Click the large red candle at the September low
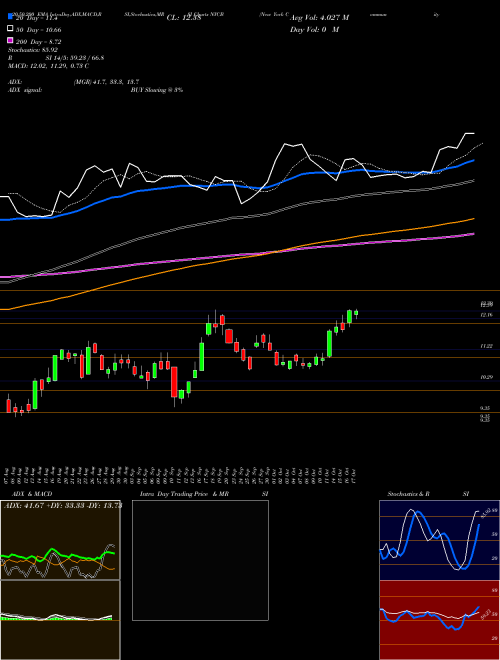This screenshot has height=660, width=500. coord(174,382)
